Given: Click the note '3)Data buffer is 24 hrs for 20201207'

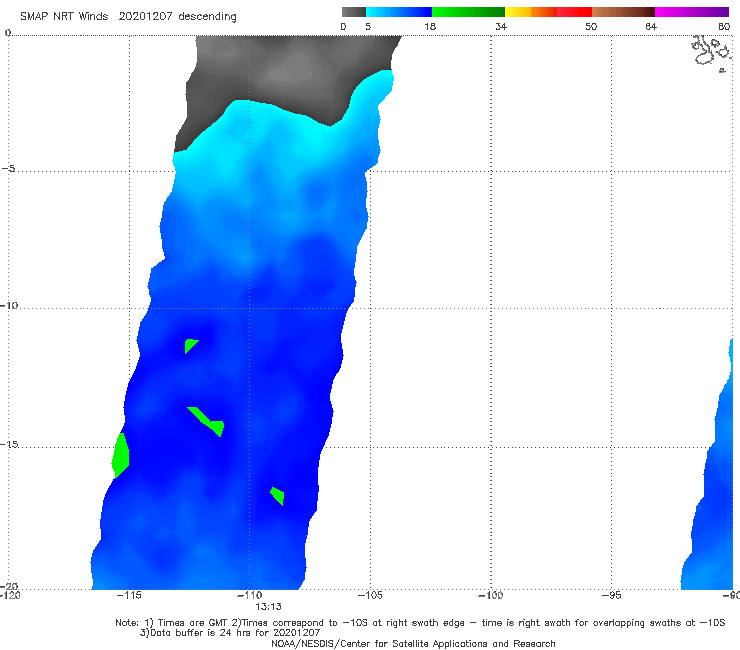Looking at the screenshot, I should point(230,633).
